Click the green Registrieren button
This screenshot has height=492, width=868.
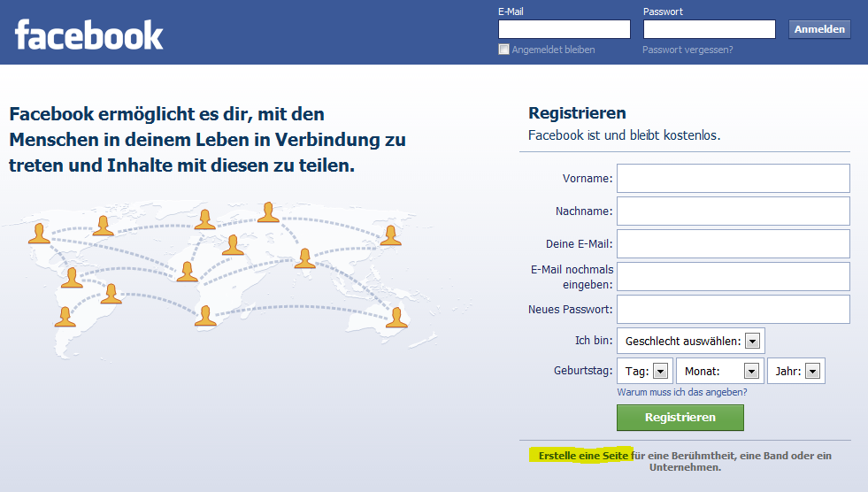point(680,418)
